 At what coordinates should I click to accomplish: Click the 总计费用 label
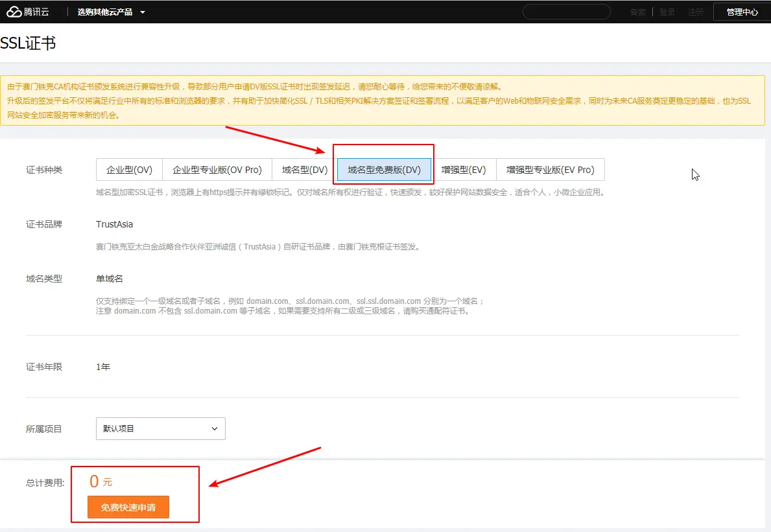click(45, 483)
